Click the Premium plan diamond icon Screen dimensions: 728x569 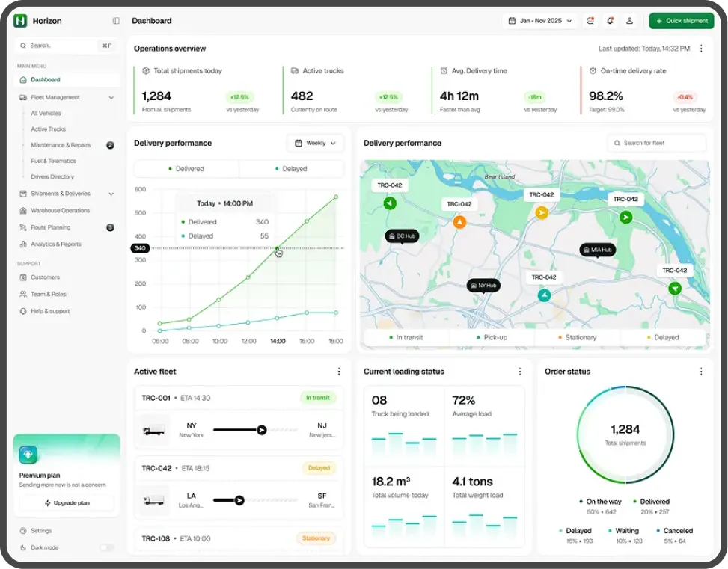tap(28, 455)
